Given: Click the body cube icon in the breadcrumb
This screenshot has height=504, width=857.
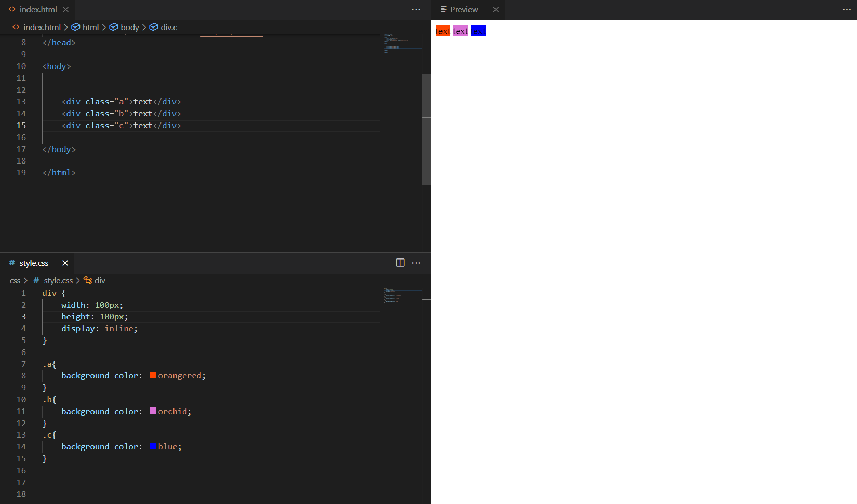Looking at the screenshot, I should [114, 27].
